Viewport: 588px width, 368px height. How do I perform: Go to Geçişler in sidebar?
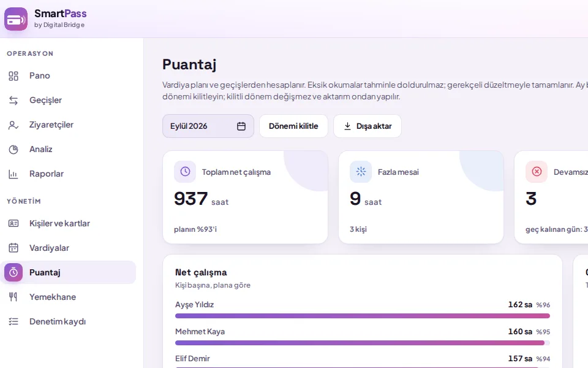(68, 100)
